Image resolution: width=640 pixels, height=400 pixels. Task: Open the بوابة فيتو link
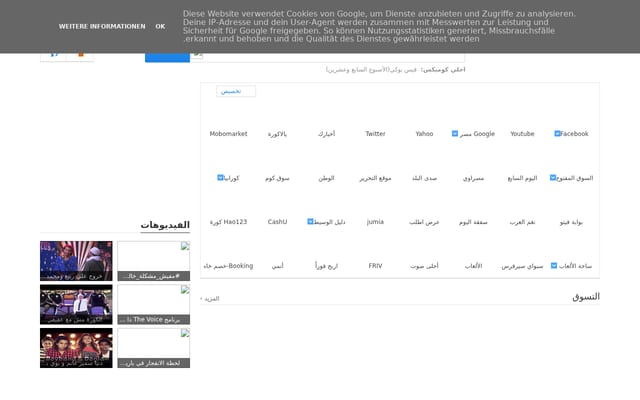point(571,222)
